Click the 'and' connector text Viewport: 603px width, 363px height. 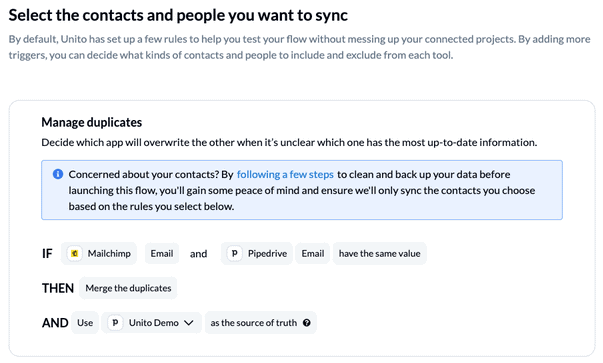point(198,254)
